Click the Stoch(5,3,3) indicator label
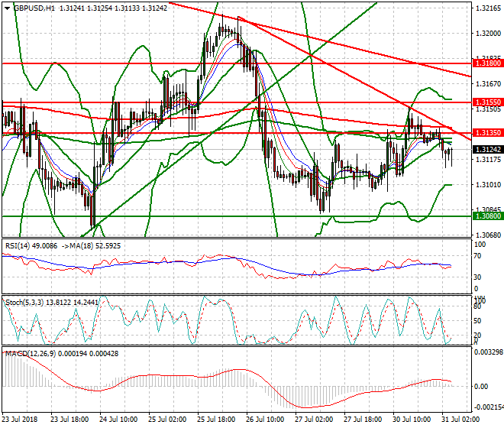Viewport: 504px width, 428px height. (24, 303)
